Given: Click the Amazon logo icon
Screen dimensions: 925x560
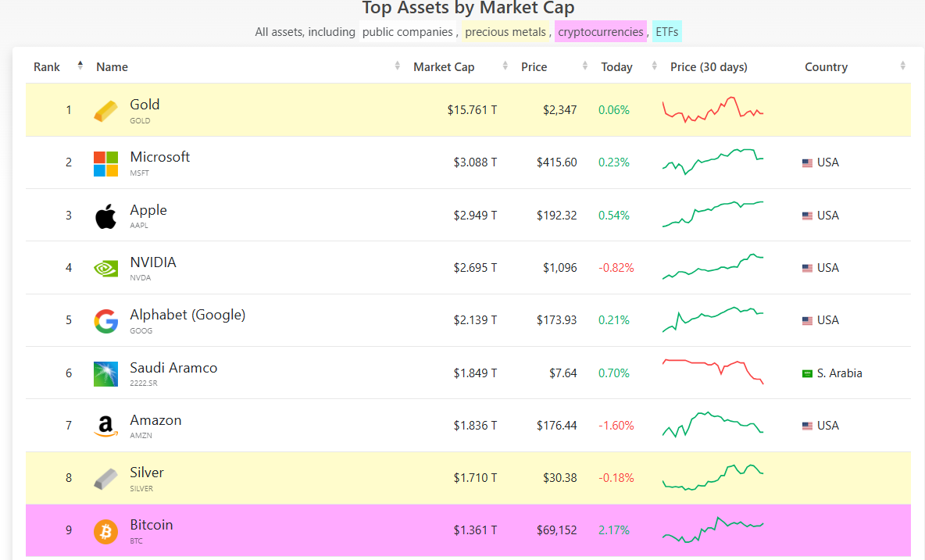Looking at the screenshot, I should (105, 426).
